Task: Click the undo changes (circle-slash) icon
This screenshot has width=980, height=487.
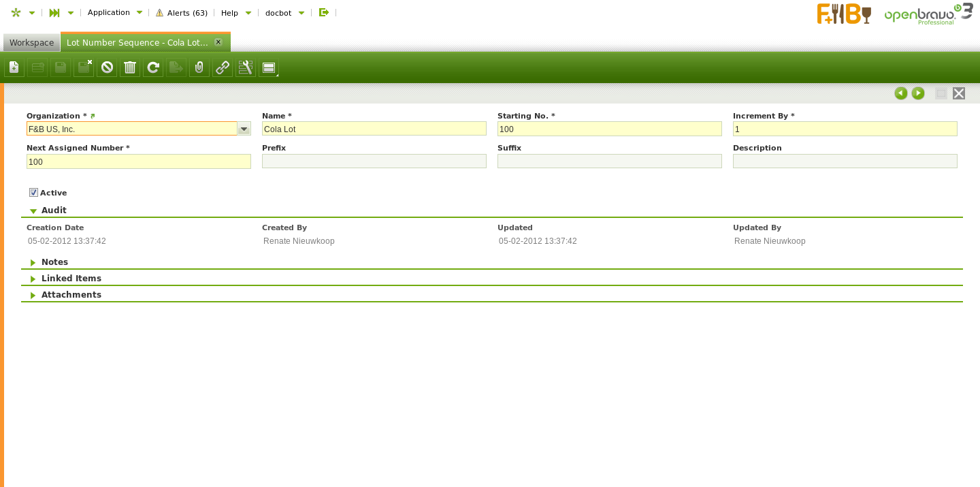Action: (107, 67)
